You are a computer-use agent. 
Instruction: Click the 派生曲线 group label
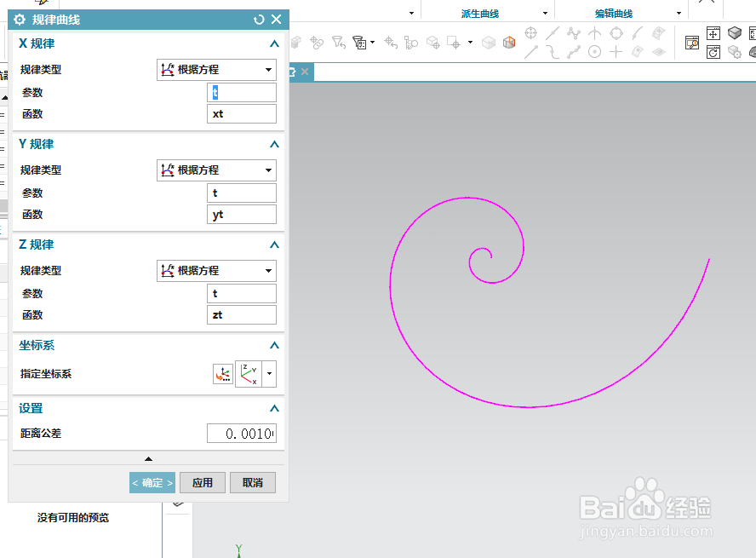coord(479,14)
